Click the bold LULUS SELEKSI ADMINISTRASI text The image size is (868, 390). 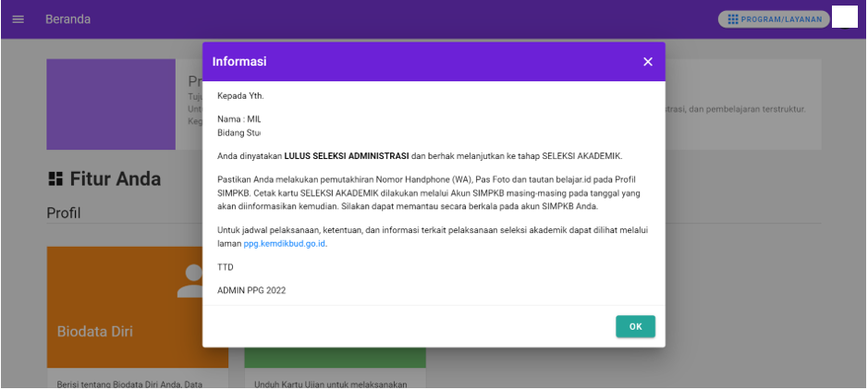[x=347, y=156]
